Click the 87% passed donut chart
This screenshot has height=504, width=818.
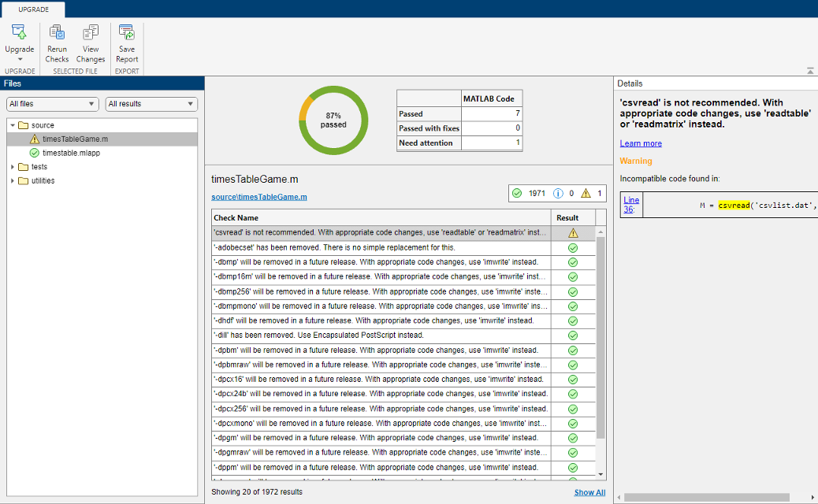point(333,120)
